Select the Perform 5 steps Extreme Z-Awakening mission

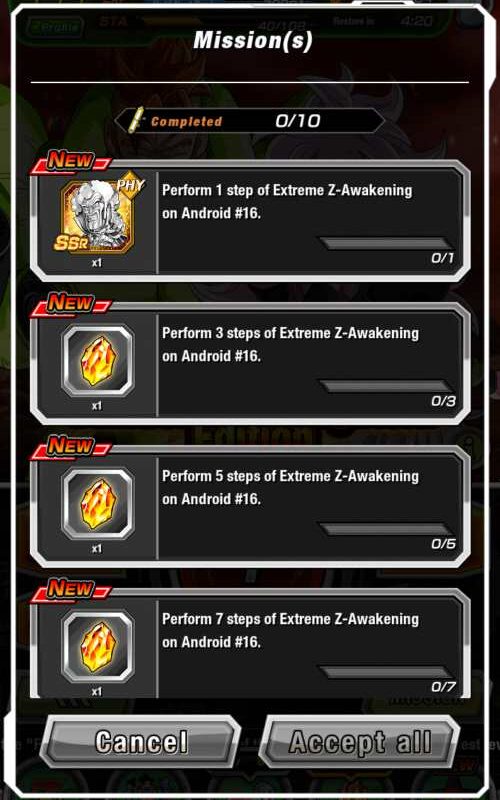click(x=250, y=506)
